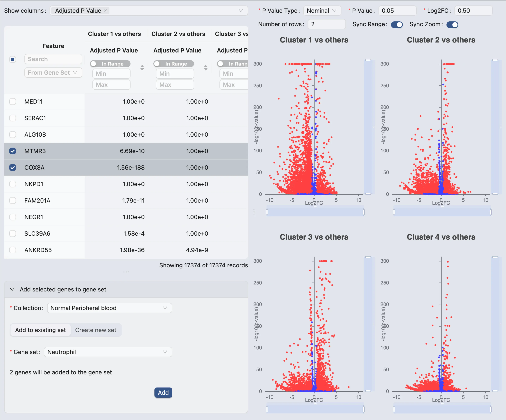The image size is (506, 420).
Task: Click vertical dots handle beside Cluster 1 plot
Action: click(x=254, y=212)
